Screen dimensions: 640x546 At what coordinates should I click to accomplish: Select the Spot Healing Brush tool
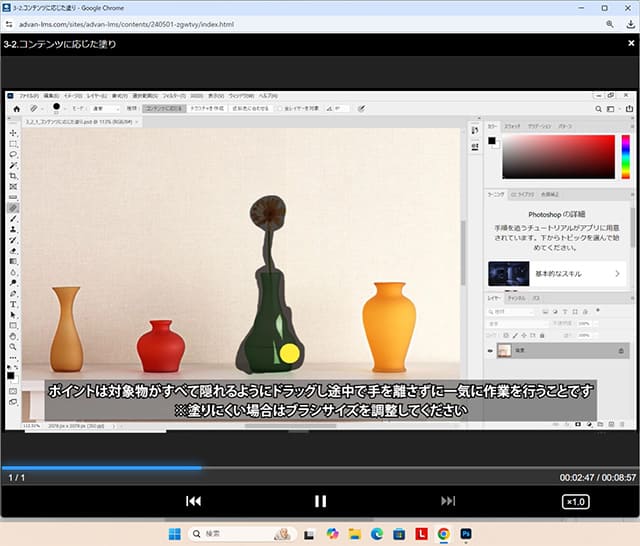(x=13, y=208)
